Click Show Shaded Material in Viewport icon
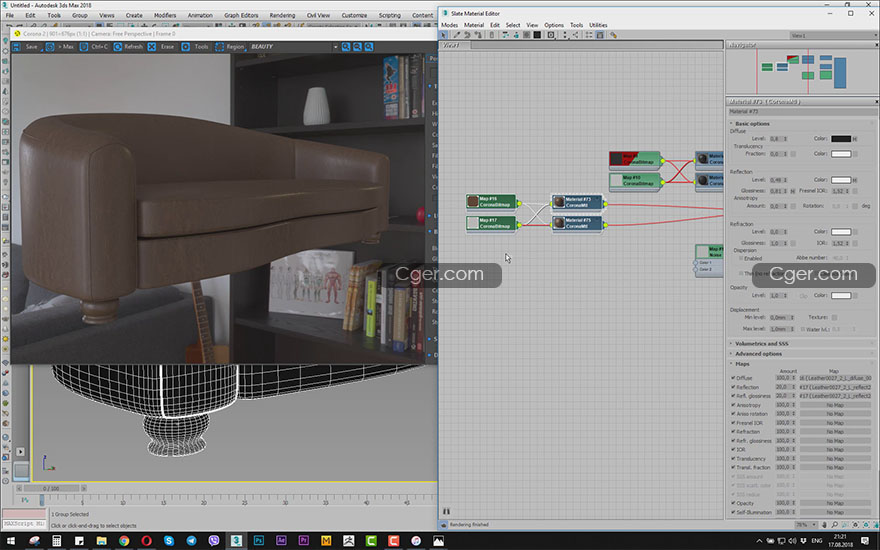The width and height of the screenshot is (880, 550). click(516, 35)
